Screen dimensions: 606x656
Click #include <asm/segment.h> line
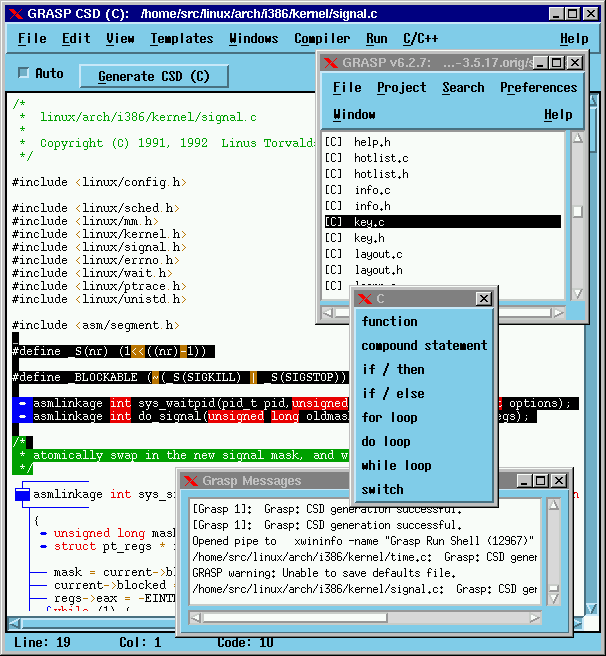click(x=95, y=325)
